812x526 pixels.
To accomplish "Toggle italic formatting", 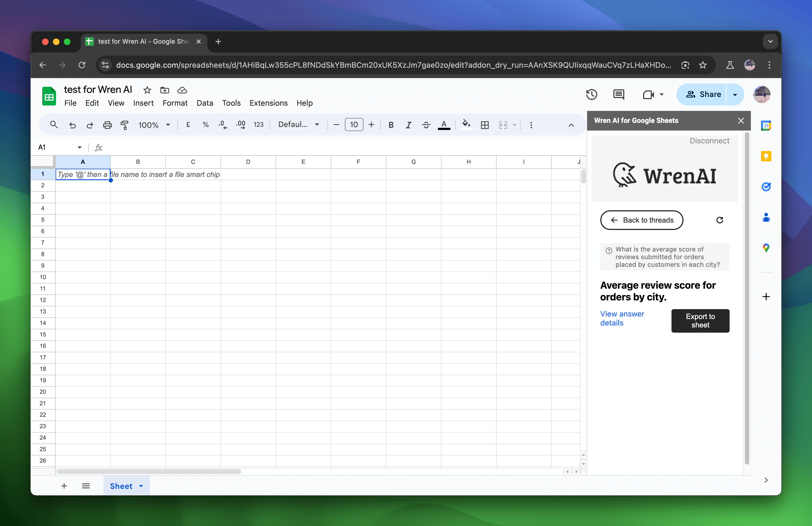I will pyautogui.click(x=408, y=125).
